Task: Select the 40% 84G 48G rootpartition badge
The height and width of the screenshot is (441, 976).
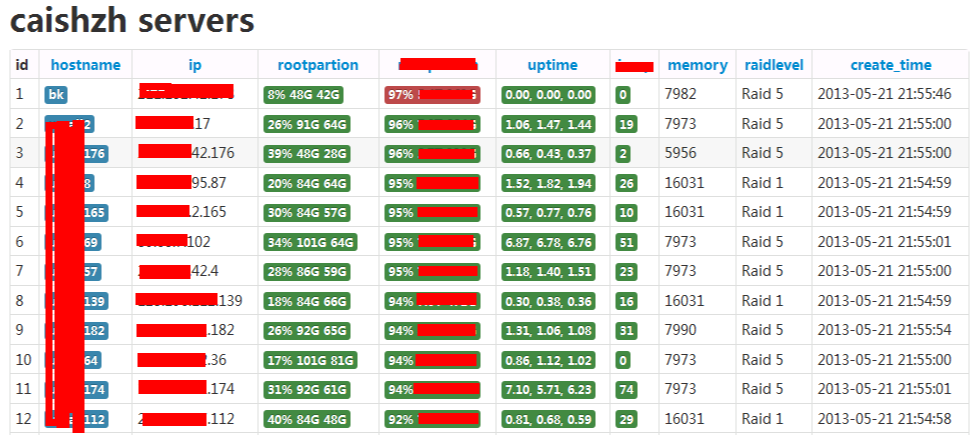Action: coord(307,419)
